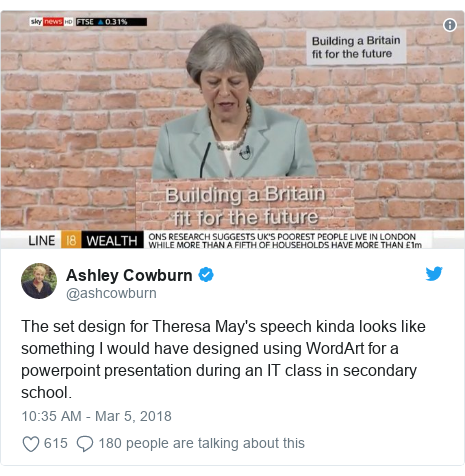The width and height of the screenshot is (465, 476).
Task: Click the Twitter bird logo
Action: coord(434,273)
